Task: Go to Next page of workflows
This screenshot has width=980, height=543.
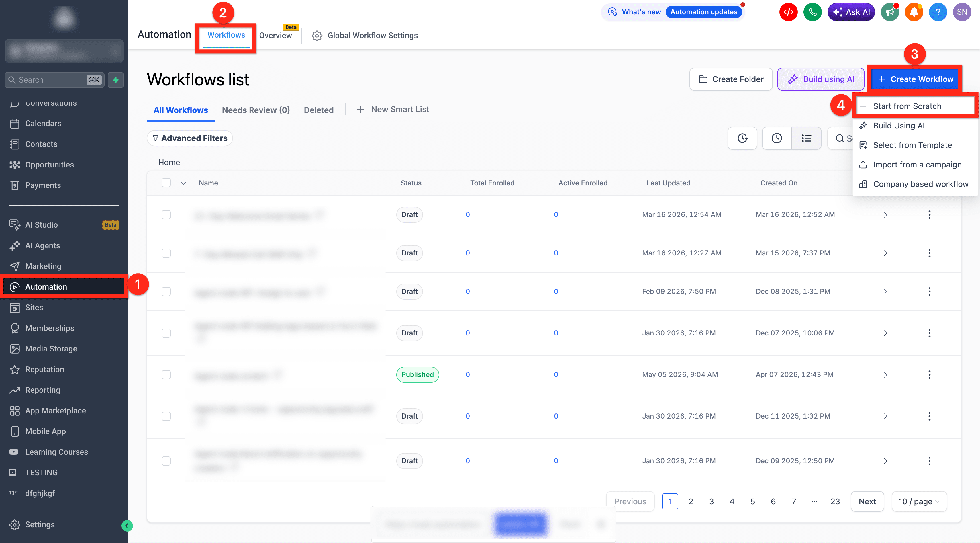Action: 867,501
